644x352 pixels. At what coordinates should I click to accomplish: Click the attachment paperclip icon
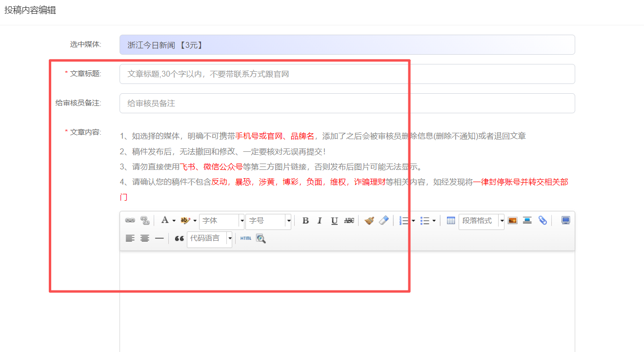click(543, 221)
